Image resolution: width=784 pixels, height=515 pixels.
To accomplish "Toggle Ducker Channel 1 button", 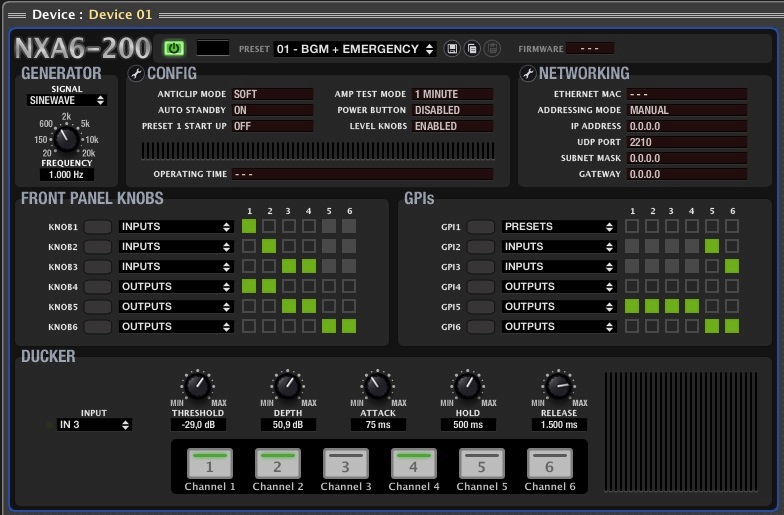I will point(210,464).
